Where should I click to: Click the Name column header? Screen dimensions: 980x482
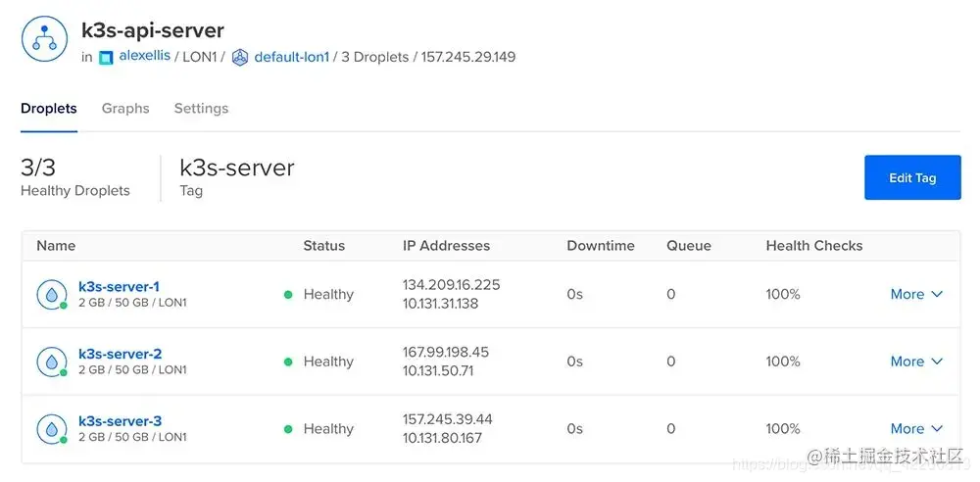point(56,246)
